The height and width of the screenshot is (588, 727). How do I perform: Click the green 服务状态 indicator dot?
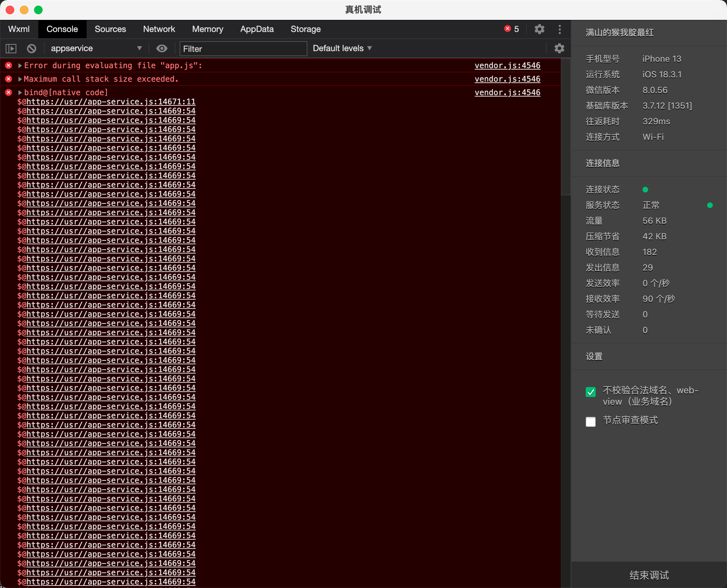pos(710,205)
